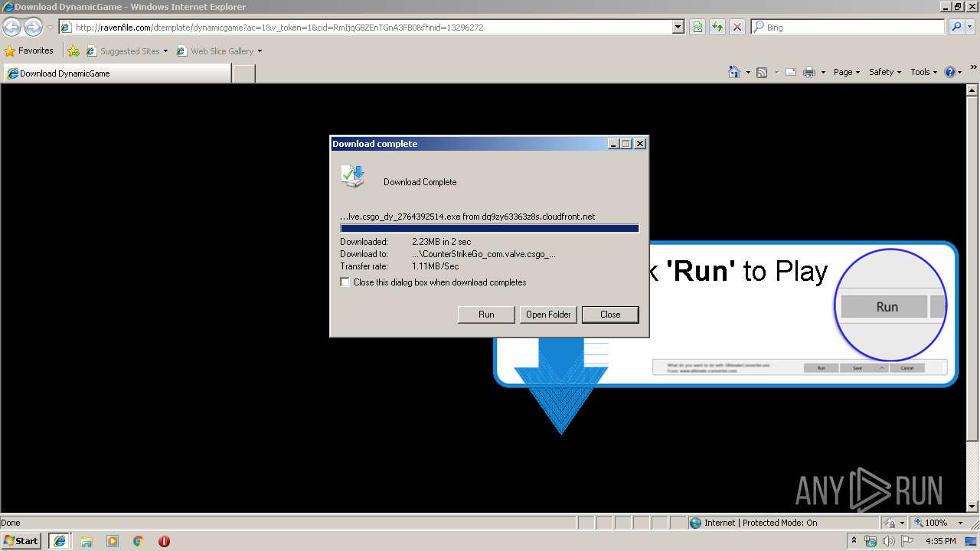Open the recent pages dropdown arrow
The height and width of the screenshot is (551, 980).
pyautogui.click(x=50, y=27)
